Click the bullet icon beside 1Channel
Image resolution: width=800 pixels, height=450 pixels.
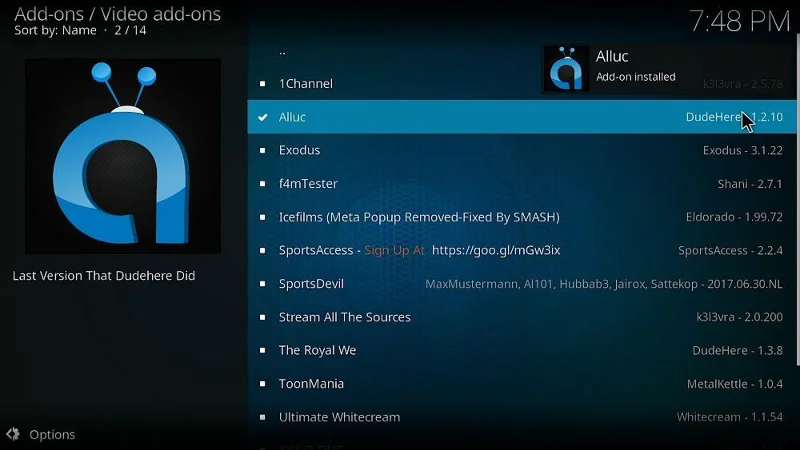[x=262, y=84]
